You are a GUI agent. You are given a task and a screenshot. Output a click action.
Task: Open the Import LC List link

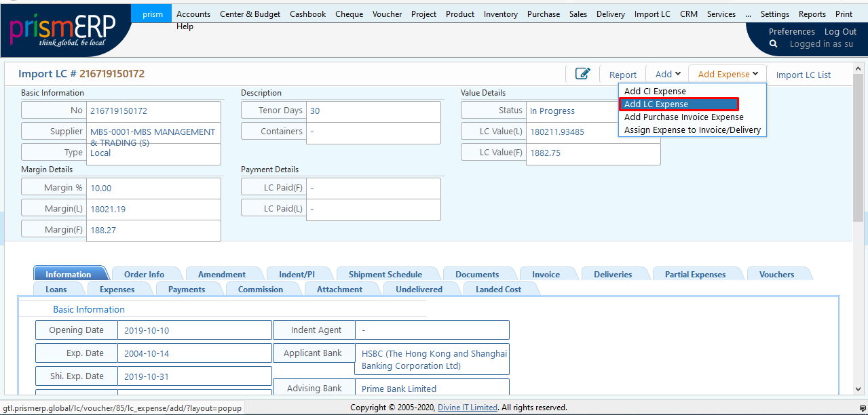coord(803,75)
